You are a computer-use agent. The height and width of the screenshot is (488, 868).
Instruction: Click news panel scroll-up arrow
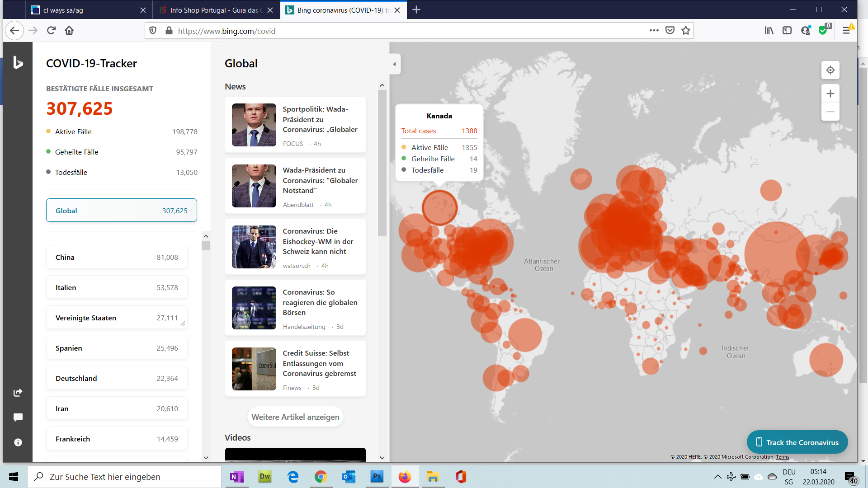[382, 85]
